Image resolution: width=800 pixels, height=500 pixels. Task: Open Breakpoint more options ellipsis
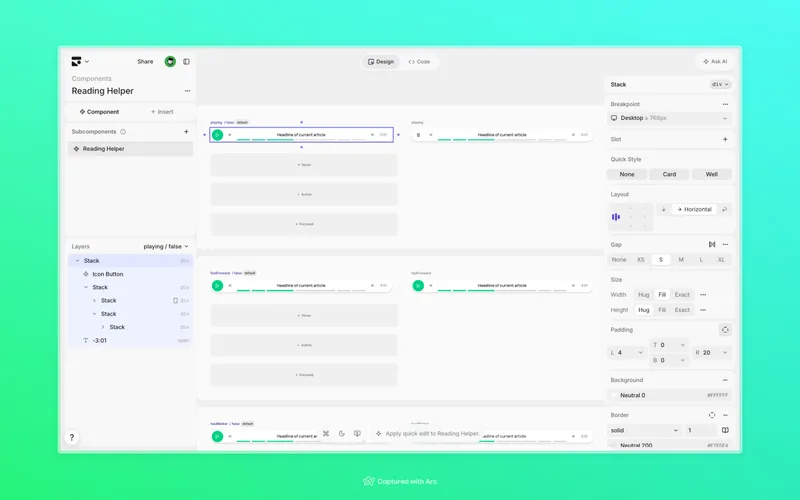tap(725, 104)
